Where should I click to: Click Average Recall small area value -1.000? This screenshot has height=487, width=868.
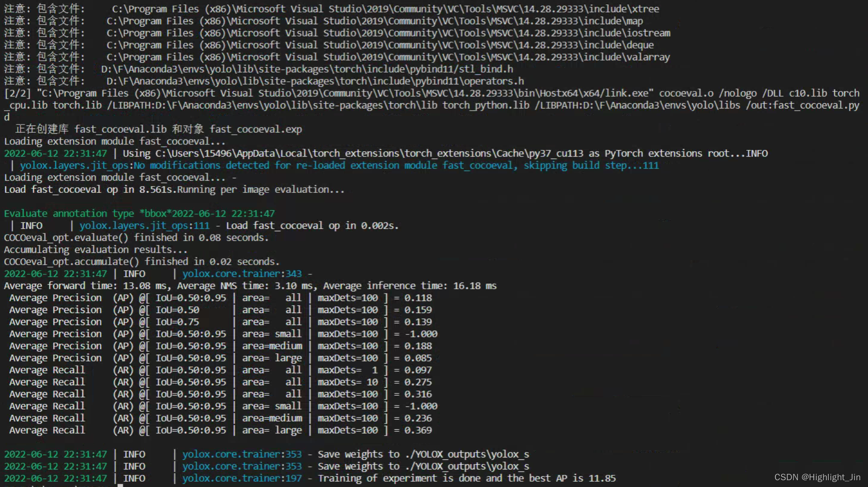(421, 406)
